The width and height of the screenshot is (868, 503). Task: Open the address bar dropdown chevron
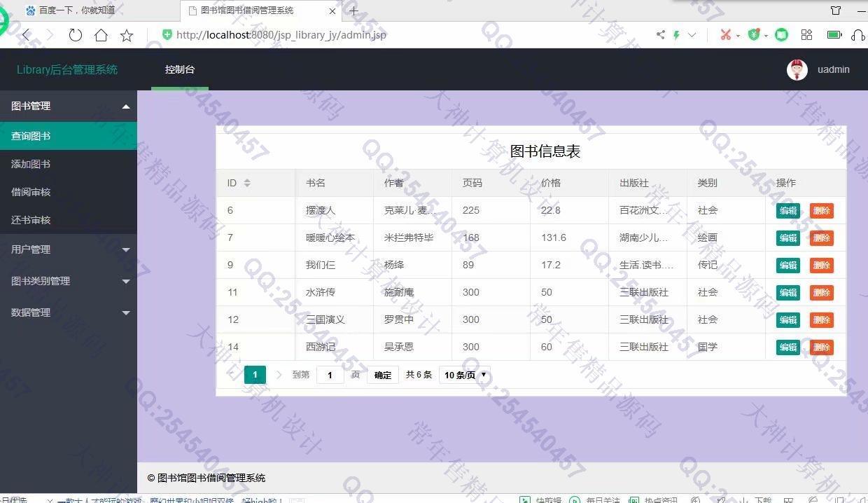692,34
